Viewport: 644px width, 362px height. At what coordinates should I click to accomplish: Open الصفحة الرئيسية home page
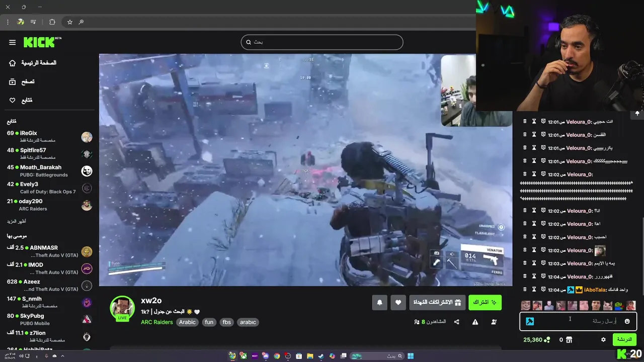(x=33, y=63)
